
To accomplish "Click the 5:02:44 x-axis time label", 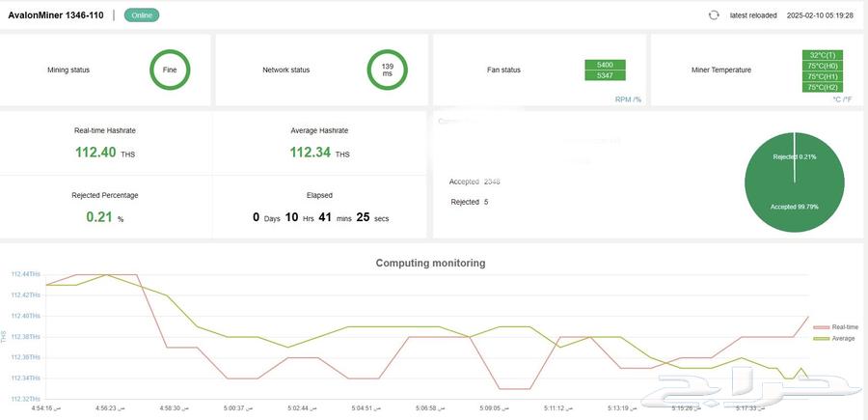I will 302,408.
